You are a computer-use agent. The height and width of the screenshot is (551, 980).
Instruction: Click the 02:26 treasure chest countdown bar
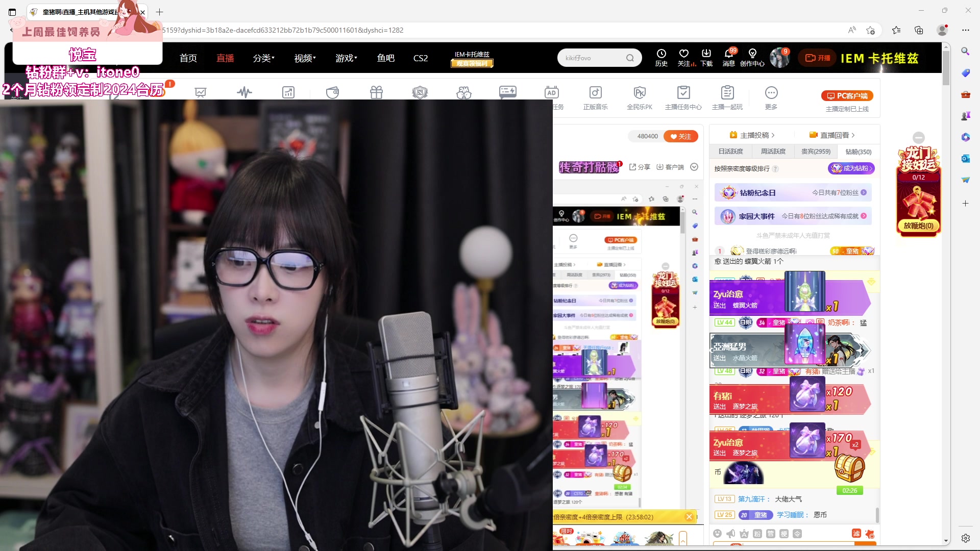click(x=849, y=490)
